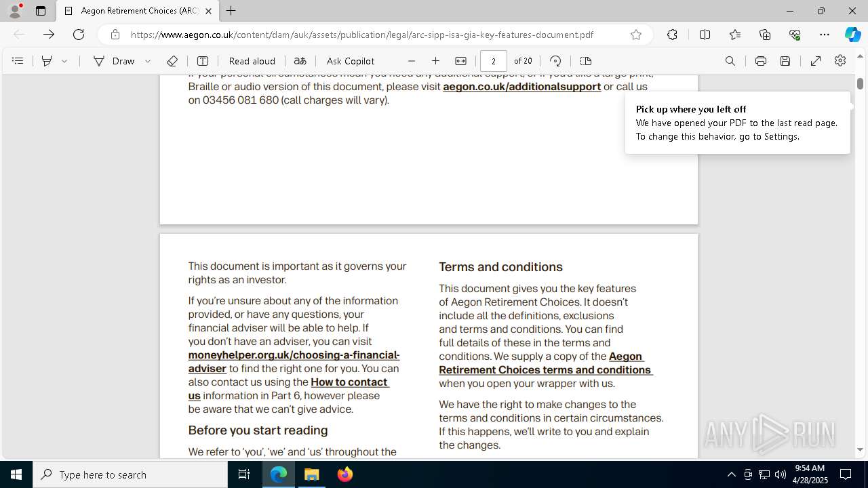Click the page number field
The width and height of the screenshot is (868, 488).
[x=494, y=61]
